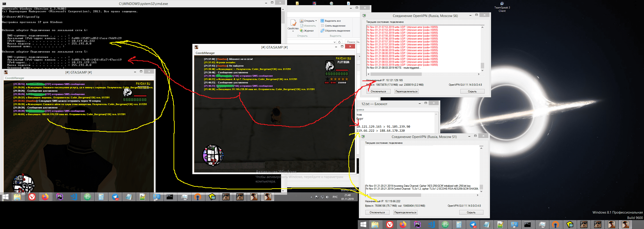Click notepad line "10.121.129.165 > 91.105.239.90"
This screenshot has height=229, width=644.
coord(383,127)
